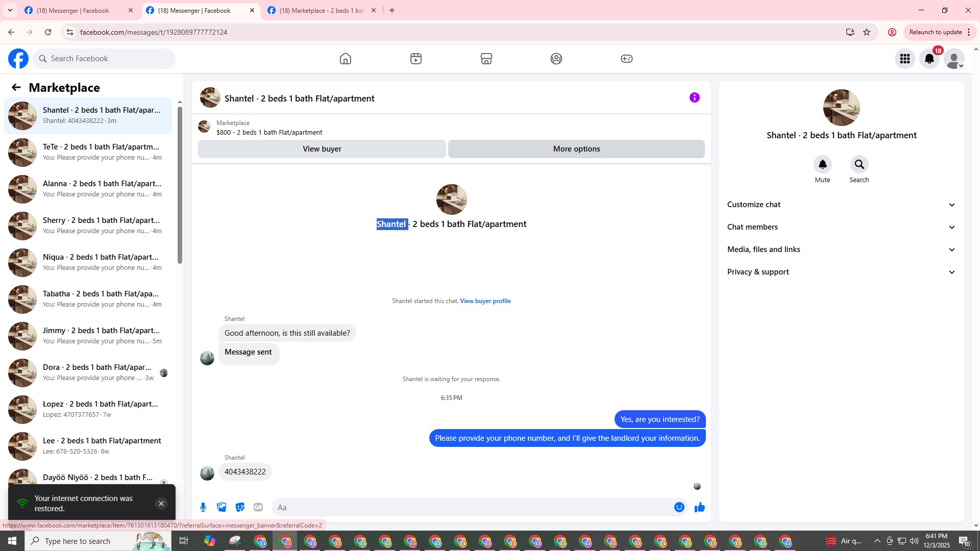980x551 pixels.
Task: Switch to first Messenger browser tab
Action: (x=78, y=10)
